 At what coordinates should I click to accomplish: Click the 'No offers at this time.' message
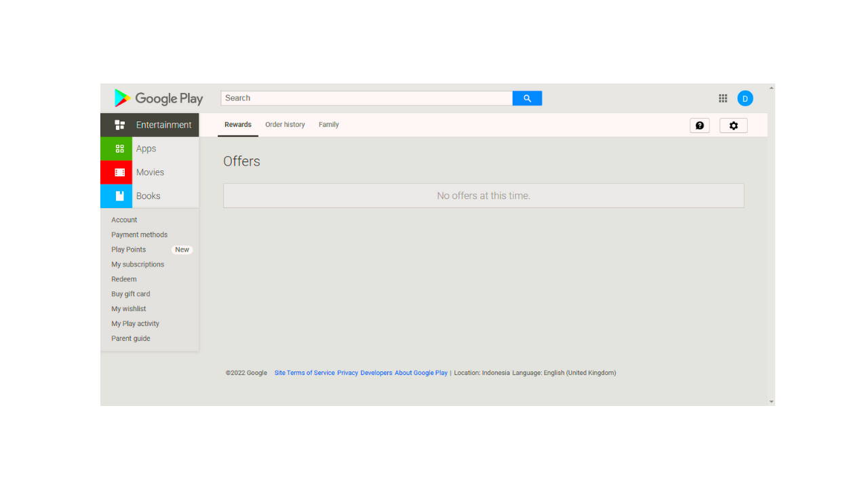(x=484, y=196)
